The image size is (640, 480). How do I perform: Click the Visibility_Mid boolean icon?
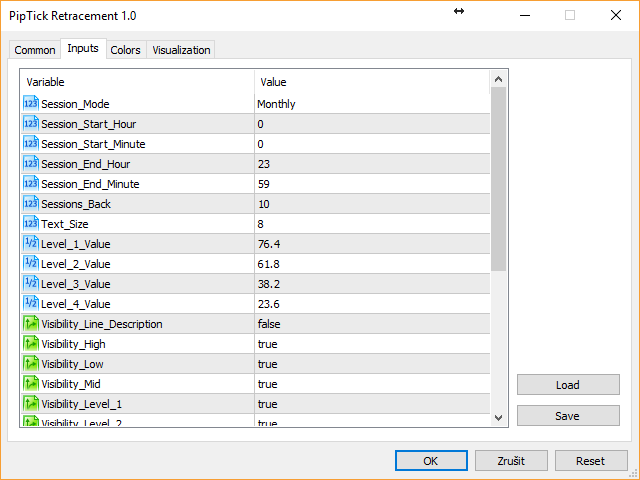tap(31, 384)
